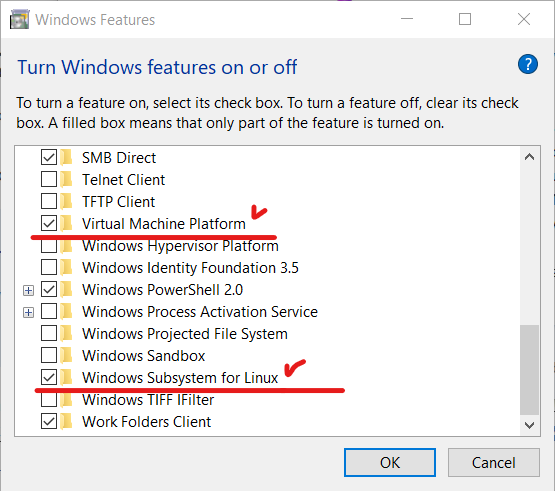Select the Windows PowerShell 2.0 label
Image resolution: width=555 pixels, height=491 pixels.
click(162, 290)
